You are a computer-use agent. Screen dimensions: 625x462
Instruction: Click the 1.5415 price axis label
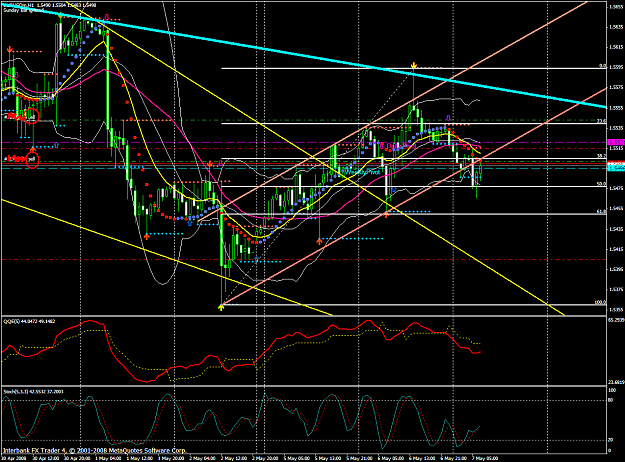tap(616, 250)
